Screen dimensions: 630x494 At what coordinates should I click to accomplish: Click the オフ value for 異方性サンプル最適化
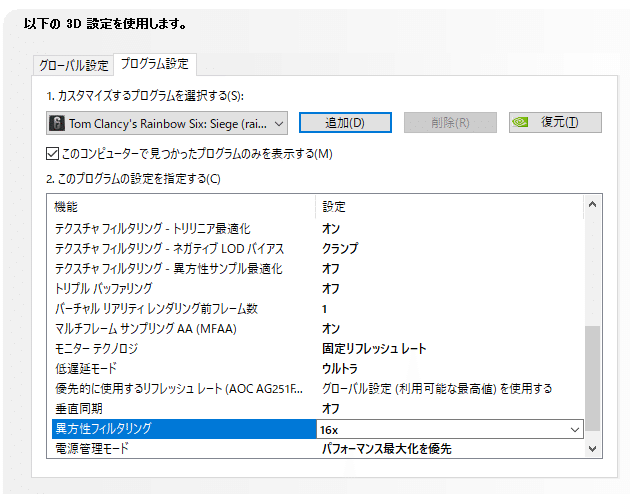(331, 269)
